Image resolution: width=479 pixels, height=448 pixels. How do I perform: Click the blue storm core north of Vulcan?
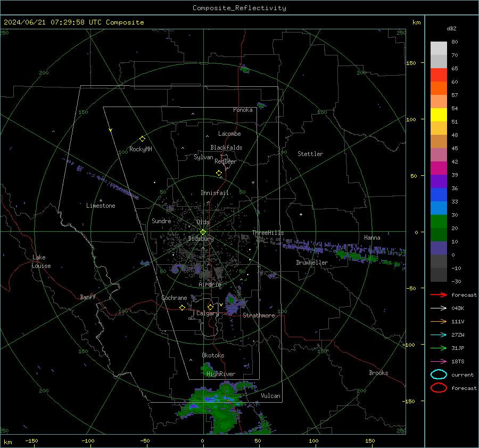(x=216, y=399)
